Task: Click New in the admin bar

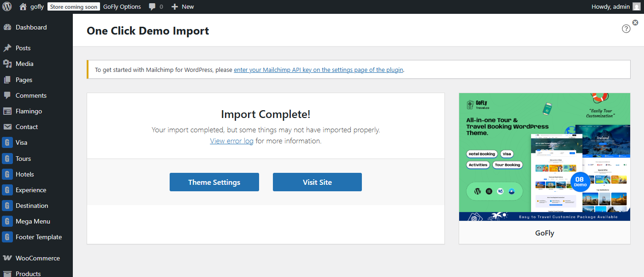Action: (x=188, y=6)
